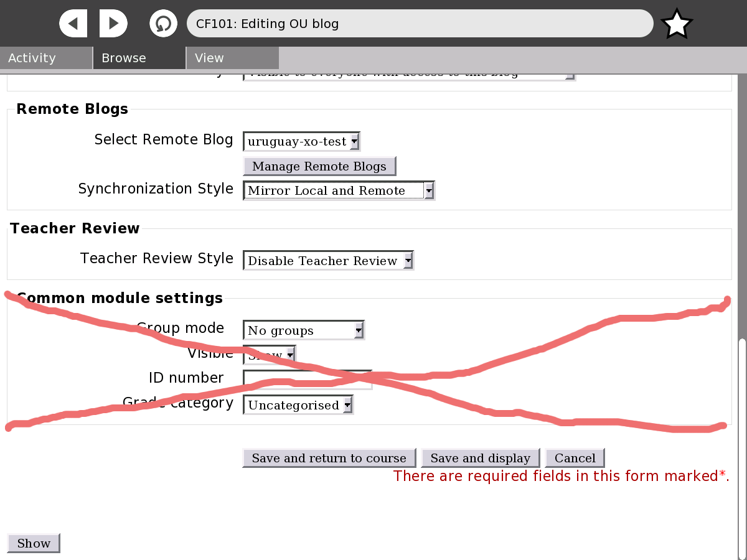
Task: Open the Grade category dropdown
Action: pos(298,405)
